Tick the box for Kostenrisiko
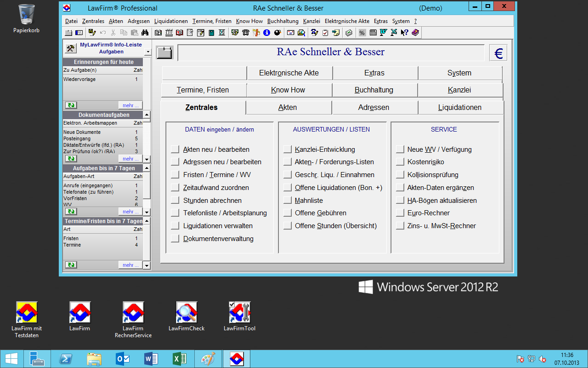Screen dimensions: 588x368 click(400, 162)
